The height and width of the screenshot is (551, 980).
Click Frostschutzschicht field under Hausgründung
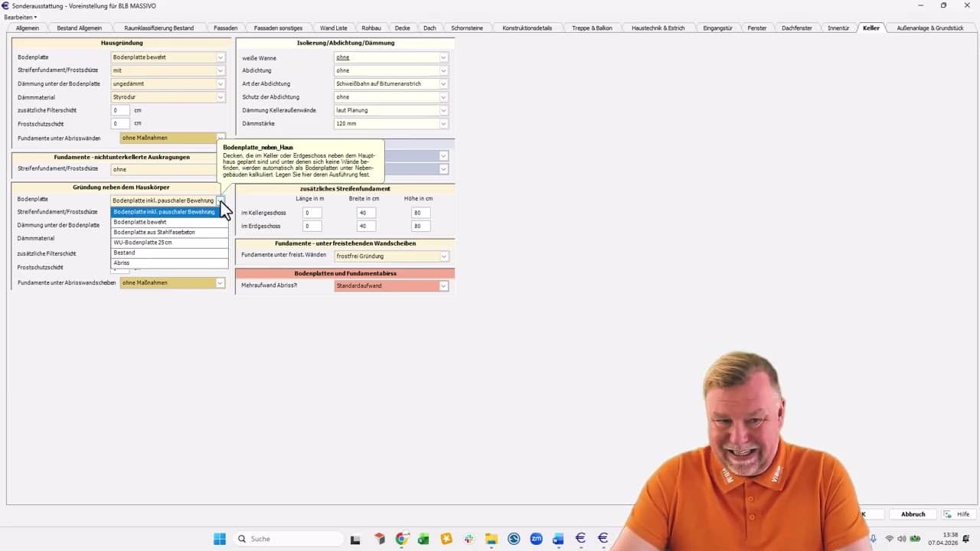pos(120,123)
